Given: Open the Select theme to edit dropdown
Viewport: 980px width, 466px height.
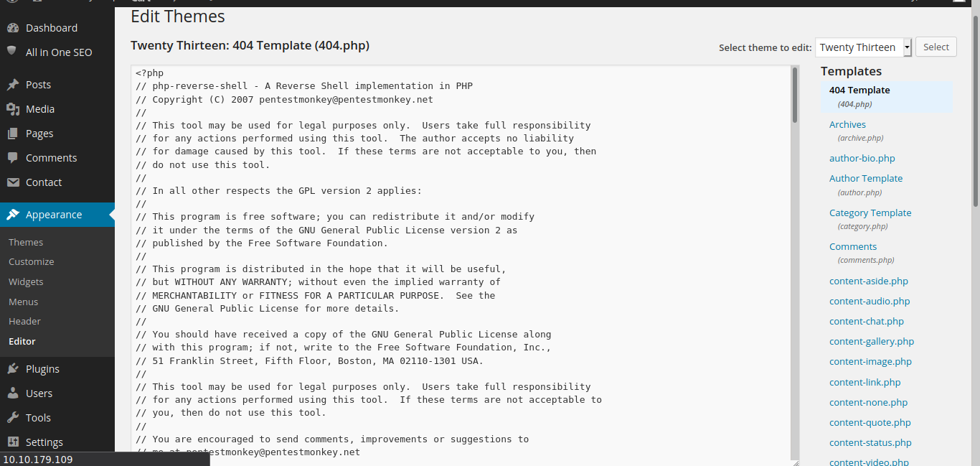Looking at the screenshot, I should (x=863, y=47).
